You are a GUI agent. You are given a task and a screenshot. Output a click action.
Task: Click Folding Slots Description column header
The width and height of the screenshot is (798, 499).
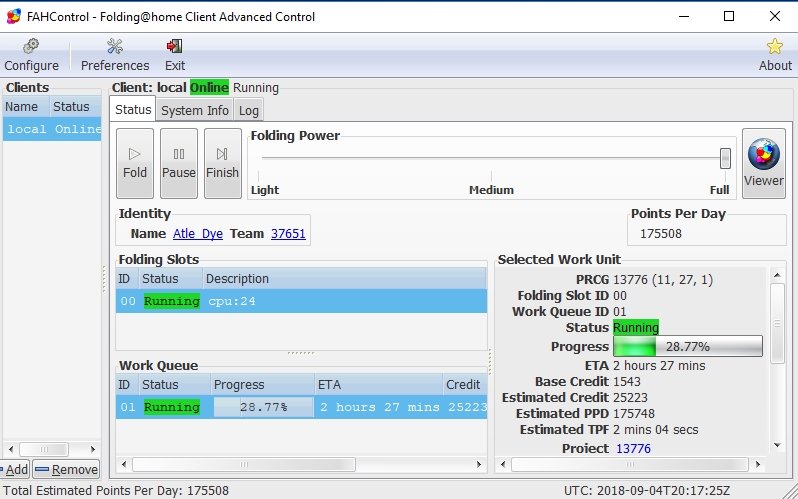coord(345,279)
